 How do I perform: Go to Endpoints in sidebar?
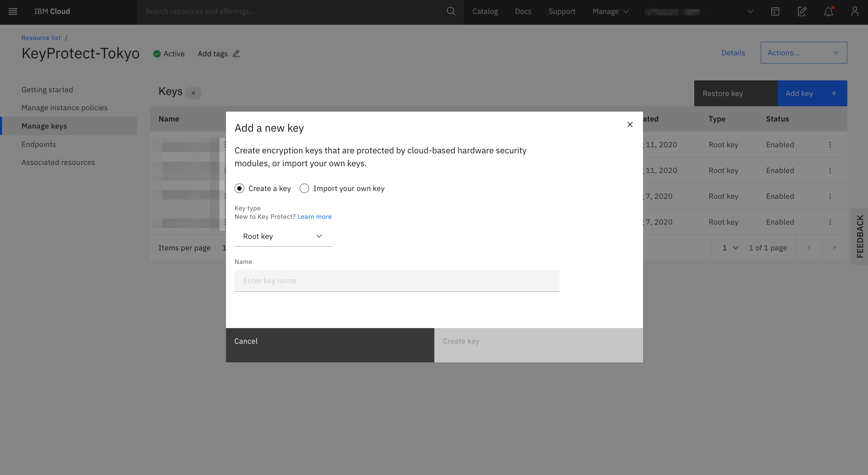pyautogui.click(x=39, y=145)
